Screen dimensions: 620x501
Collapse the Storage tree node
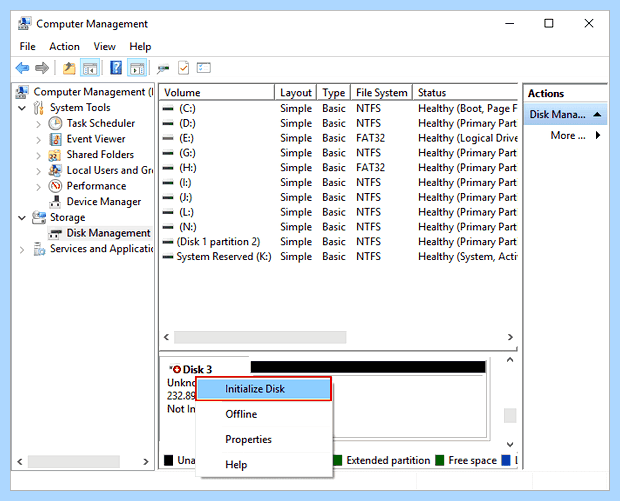pyautogui.click(x=22, y=217)
